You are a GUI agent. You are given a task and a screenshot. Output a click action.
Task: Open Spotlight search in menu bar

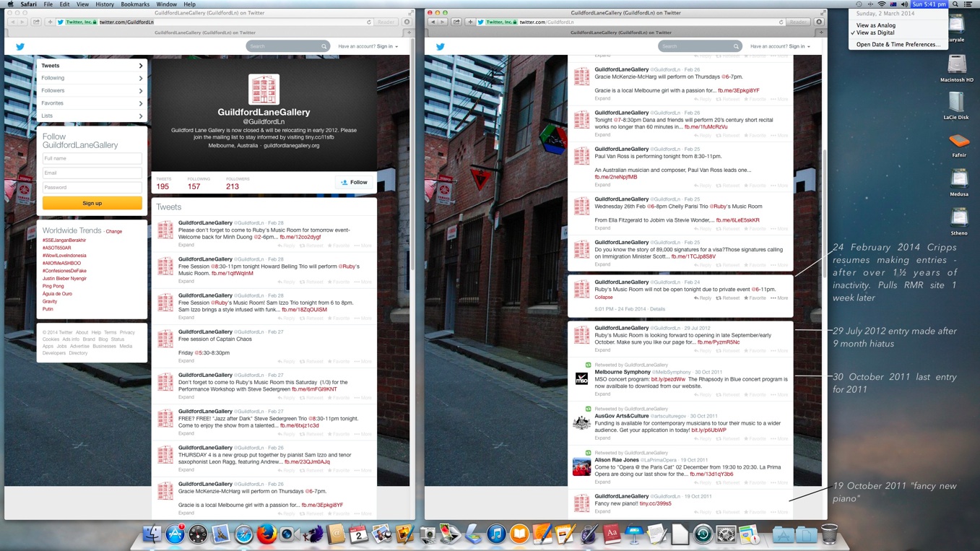tap(955, 4)
